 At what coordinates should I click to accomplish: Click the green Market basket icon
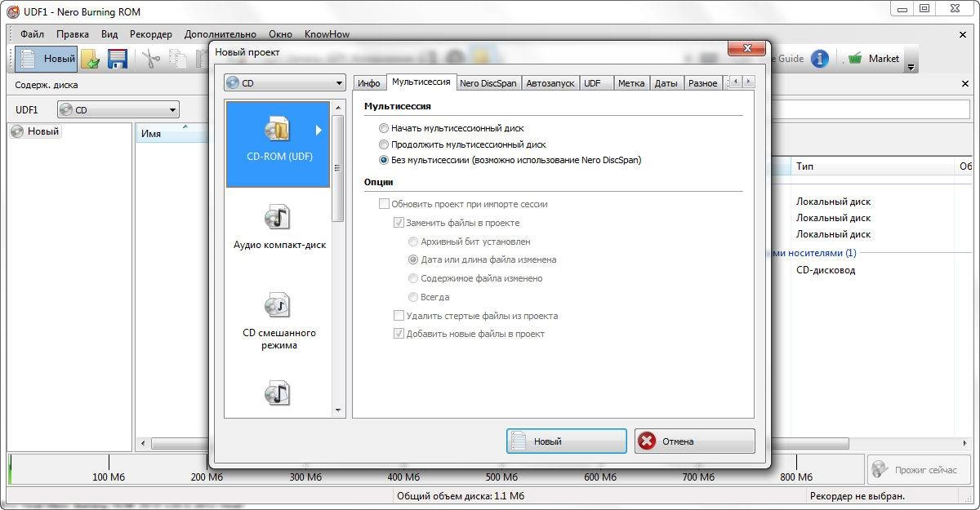click(855, 59)
